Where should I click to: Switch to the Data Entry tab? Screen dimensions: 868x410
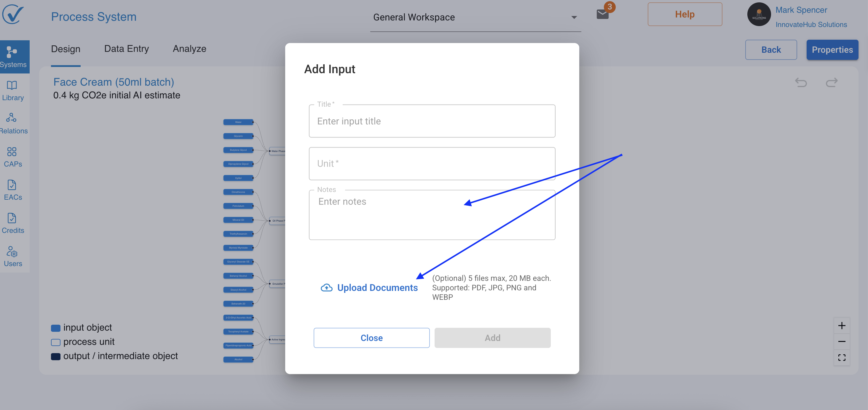coord(126,49)
